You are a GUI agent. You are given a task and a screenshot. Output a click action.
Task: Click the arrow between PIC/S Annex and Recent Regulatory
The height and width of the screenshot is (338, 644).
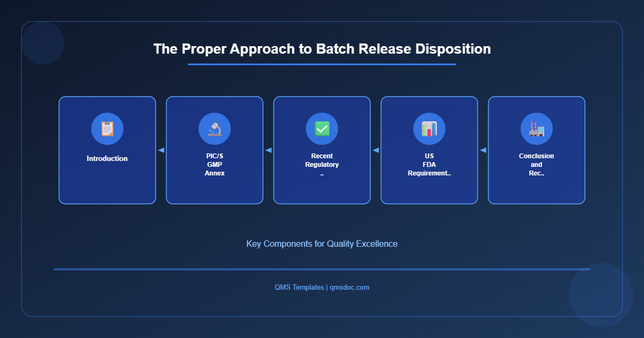coord(268,150)
